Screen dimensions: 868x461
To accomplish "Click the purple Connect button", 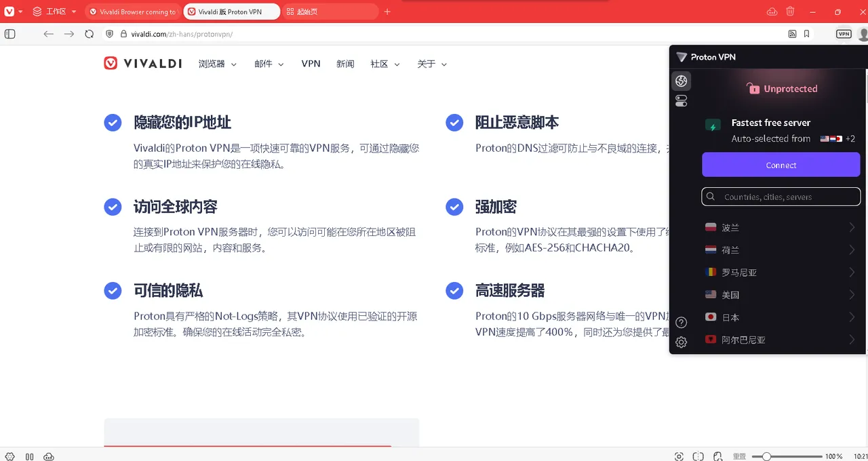I will 781,165.
